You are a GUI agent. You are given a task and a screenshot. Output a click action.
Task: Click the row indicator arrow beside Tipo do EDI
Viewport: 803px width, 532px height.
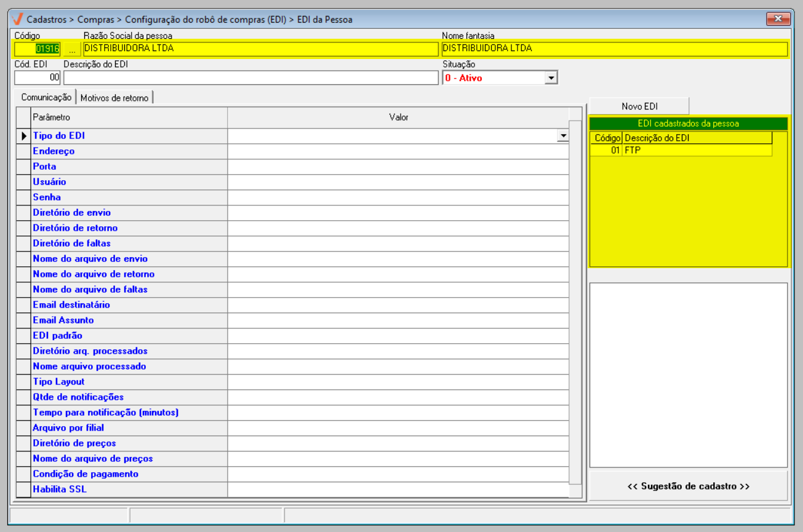[x=23, y=136]
